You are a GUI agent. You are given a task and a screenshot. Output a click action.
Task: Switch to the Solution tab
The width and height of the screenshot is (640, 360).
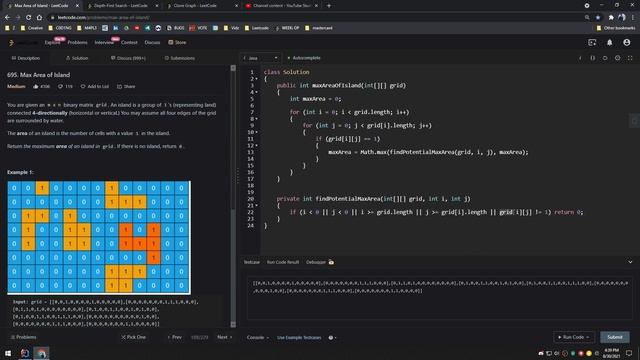coord(77,58)
